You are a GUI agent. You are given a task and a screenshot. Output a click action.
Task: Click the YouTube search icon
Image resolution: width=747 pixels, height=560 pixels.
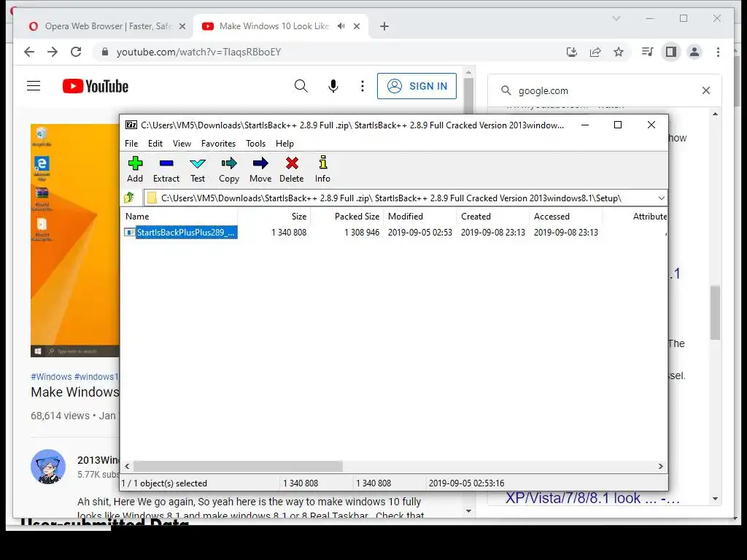point(301,86)
